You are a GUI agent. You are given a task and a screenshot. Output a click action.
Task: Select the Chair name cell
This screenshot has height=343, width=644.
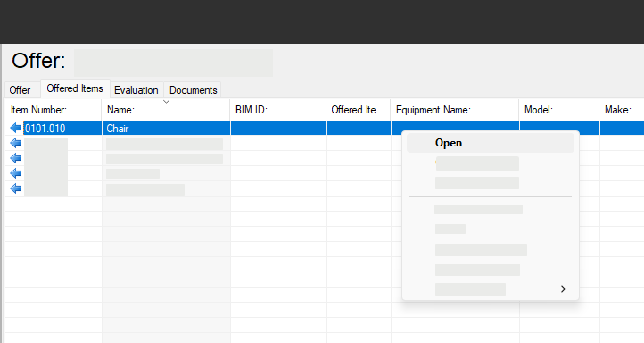coord(166,129)
